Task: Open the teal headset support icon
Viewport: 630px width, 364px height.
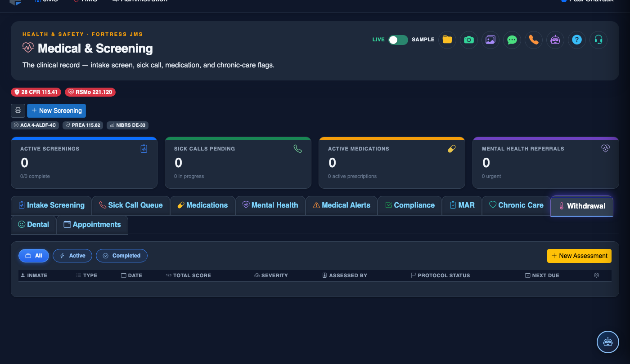Action: (x=598, y=40)
